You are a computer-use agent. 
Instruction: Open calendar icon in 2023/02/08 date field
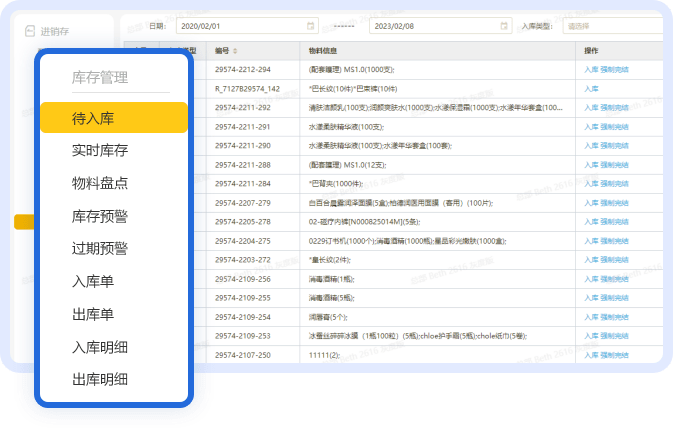click(504, 26)
